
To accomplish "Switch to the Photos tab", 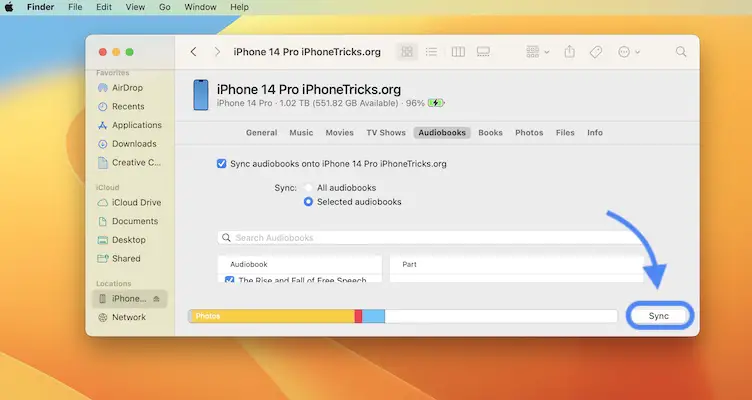I will (529, 132).
